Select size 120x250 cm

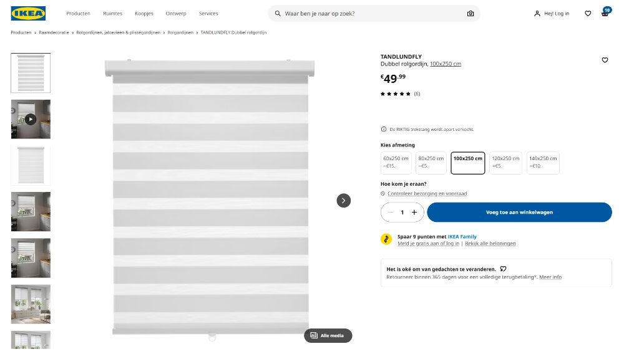tap(505, 163)
